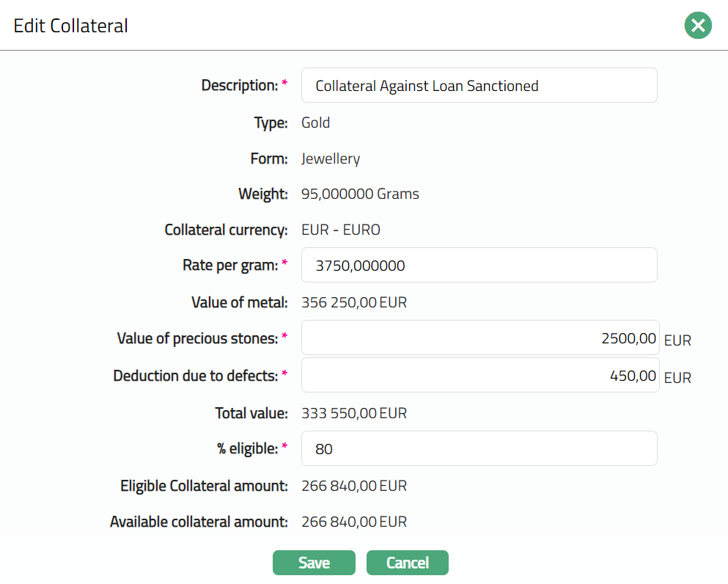The height and width of the screenshot is (584, 728).
Task: Click the Description field label
Action: pos(239,86)
